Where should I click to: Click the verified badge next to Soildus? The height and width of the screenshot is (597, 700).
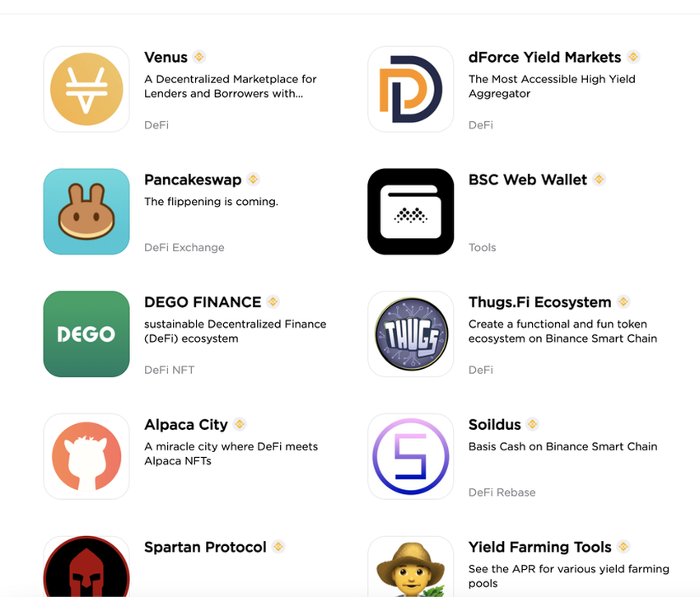point(532,424)
